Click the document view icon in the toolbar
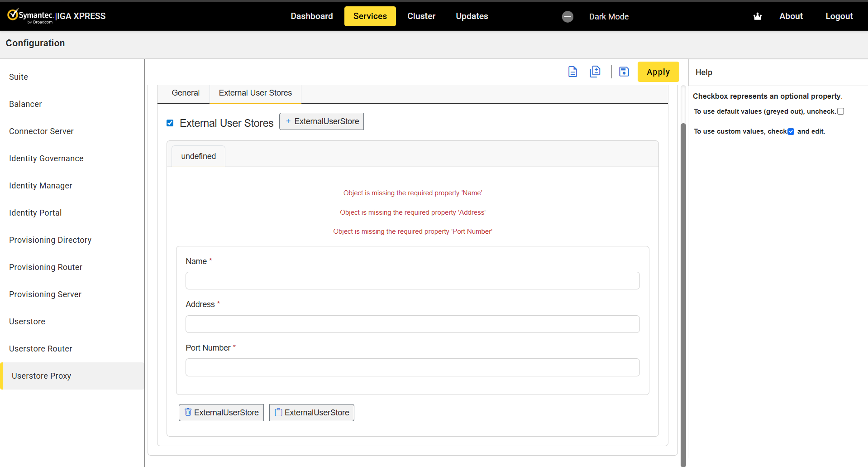 click(x=572, y=72)
